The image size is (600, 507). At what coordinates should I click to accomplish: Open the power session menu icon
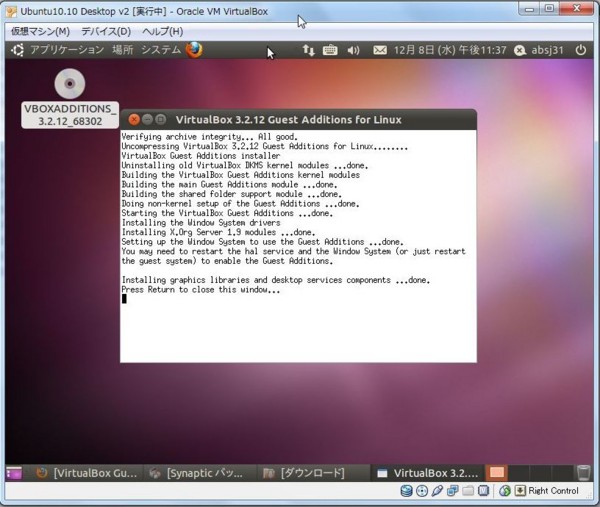point(580,50)
